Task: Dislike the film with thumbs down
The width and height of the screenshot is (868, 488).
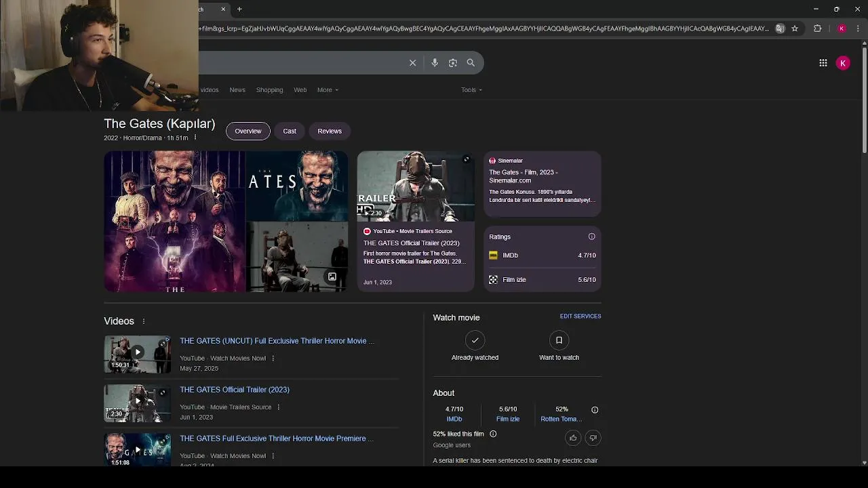Action: (593, 438)
